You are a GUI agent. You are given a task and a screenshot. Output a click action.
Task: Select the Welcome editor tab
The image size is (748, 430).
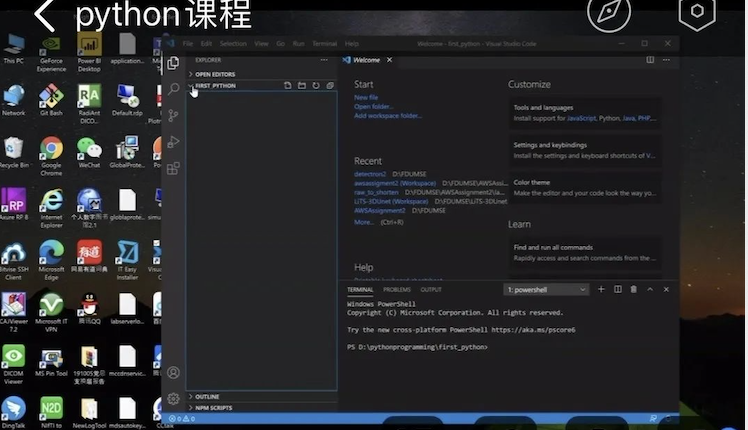click(x=366, y=60)
